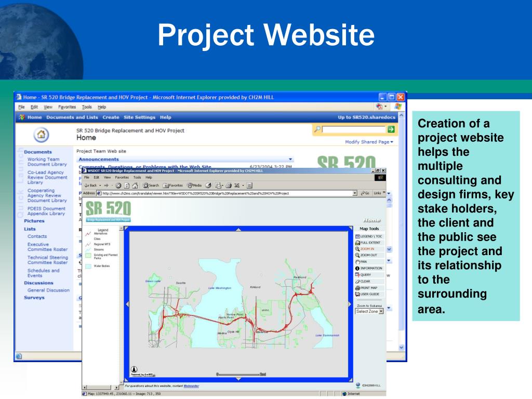The image size is (532, 399).
Task: Open PDEIS Document Appendix Library
Action: [46, 211]
